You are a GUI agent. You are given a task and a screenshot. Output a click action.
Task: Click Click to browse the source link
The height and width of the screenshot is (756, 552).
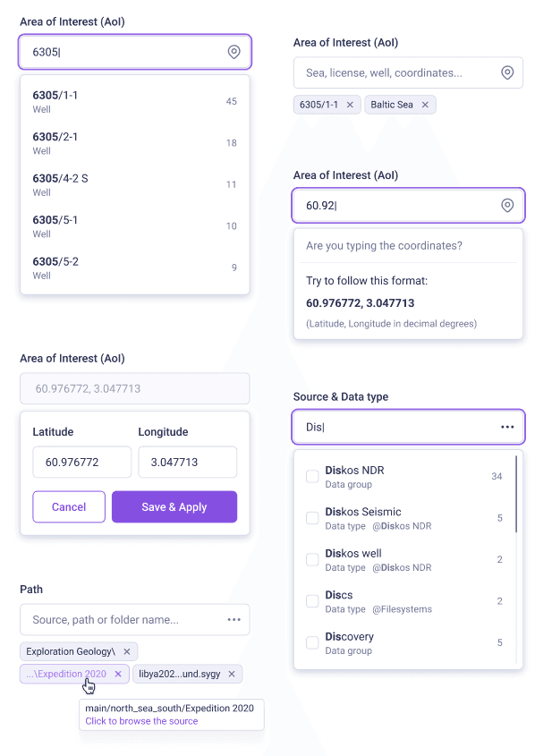pyautogui.click(x=141, y=721)
